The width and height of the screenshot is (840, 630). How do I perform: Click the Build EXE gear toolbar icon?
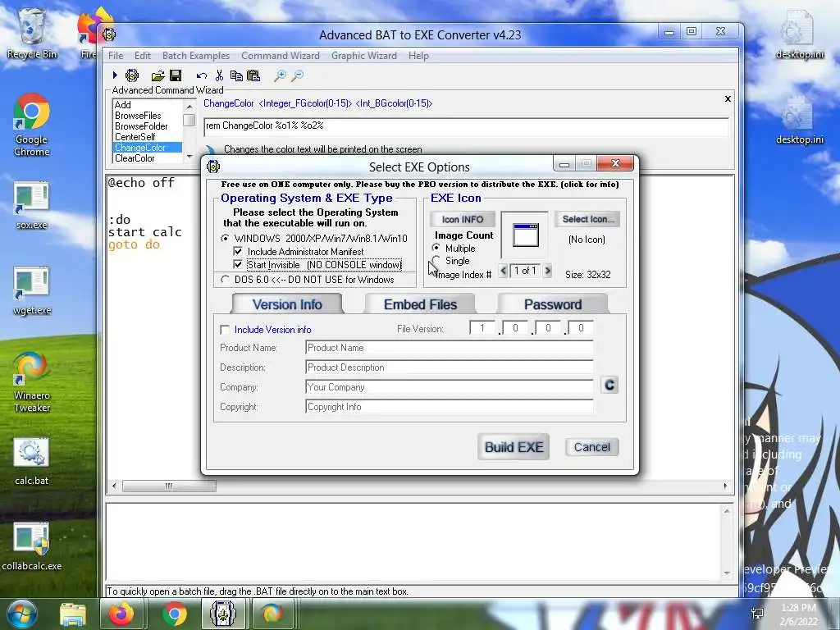132,75
